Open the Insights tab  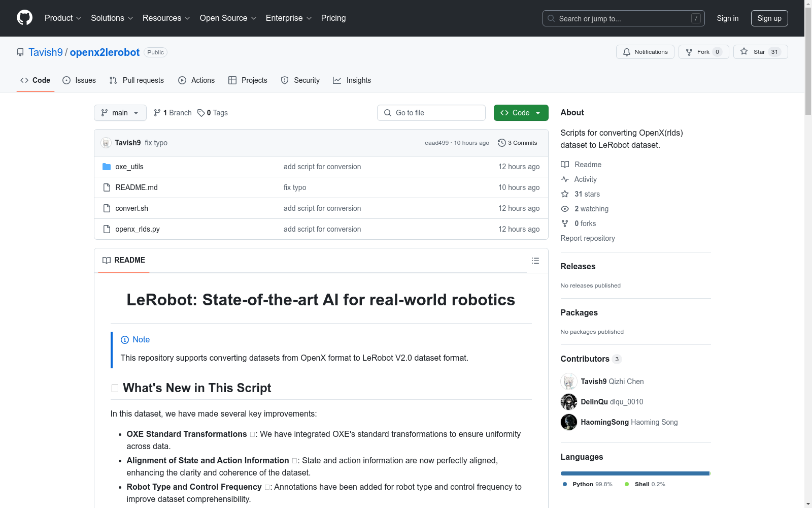(352, 80)
